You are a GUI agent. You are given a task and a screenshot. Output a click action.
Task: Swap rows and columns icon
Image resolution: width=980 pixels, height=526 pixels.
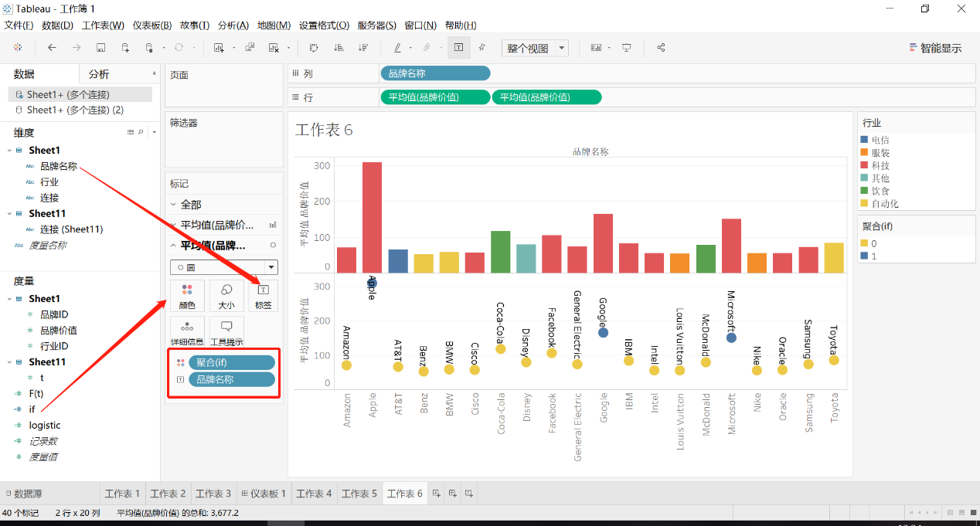coord(314,48)
